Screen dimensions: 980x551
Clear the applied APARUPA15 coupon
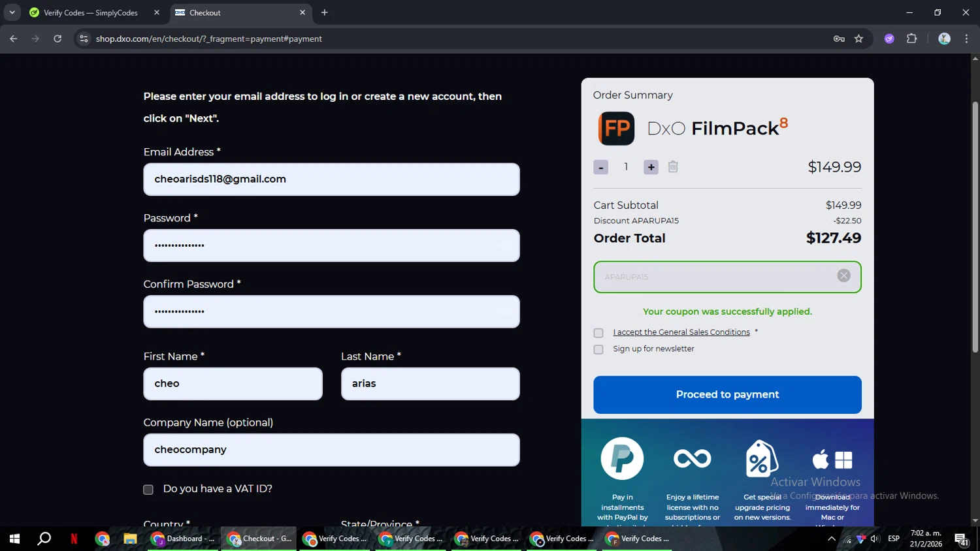pos(843,275)
